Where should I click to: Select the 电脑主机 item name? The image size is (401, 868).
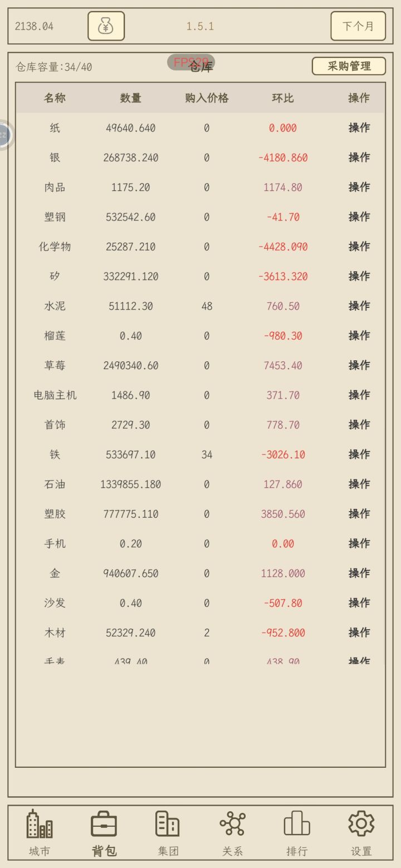(55, 395)
